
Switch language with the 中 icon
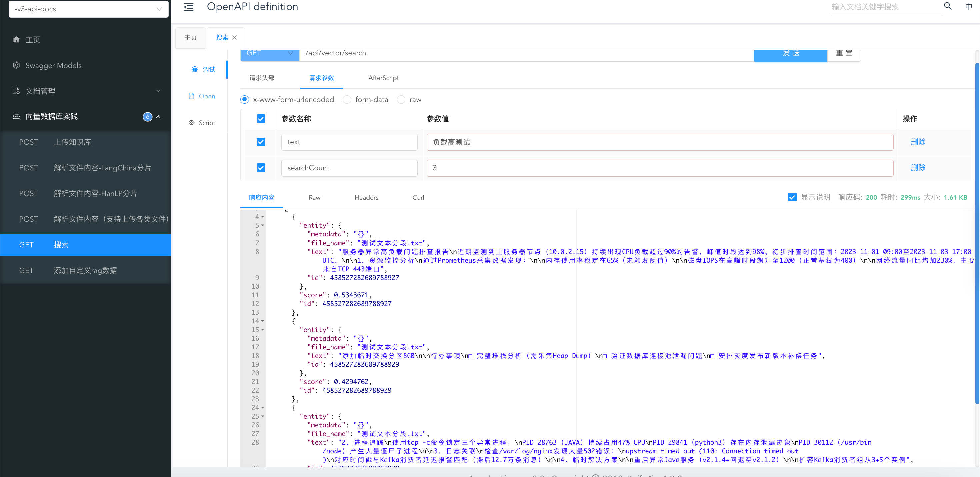pos(969,6)
